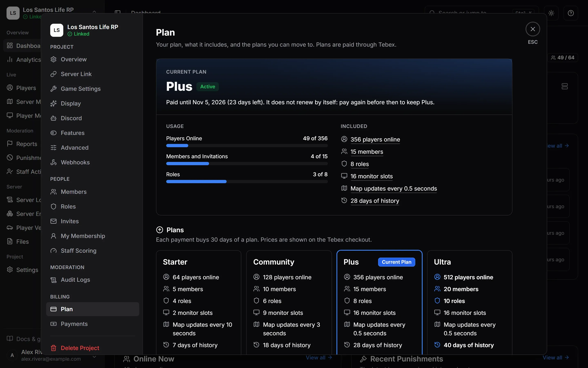Click the Members and Invitations usage bar
This screenshot has height=368, width=588.
tap(247, 164)
